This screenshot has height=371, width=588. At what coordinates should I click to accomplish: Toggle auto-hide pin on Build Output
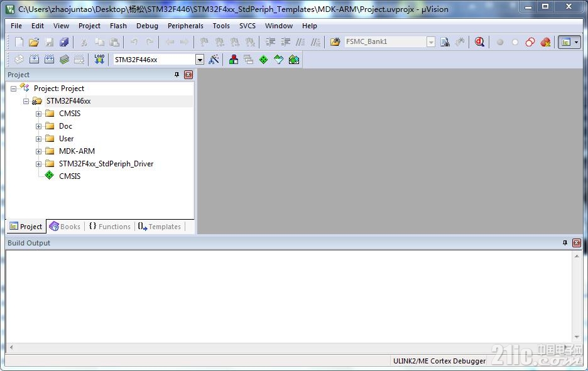(565, 243)
